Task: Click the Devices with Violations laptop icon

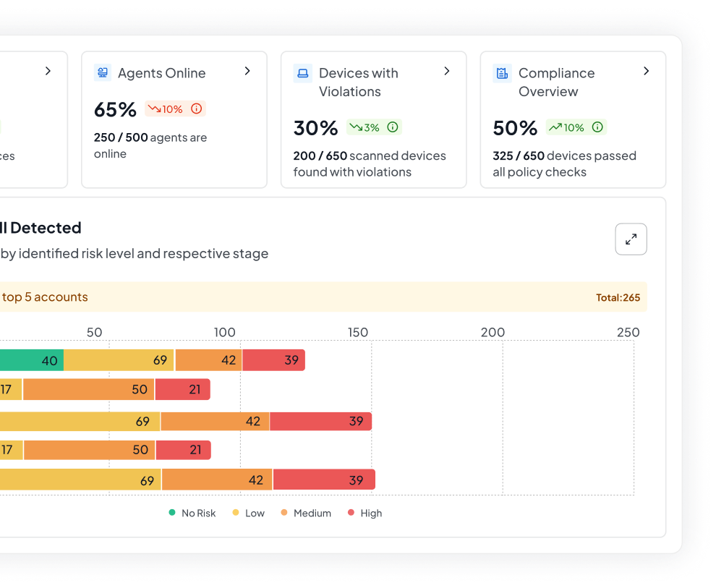Action: [x=303, y=73]
